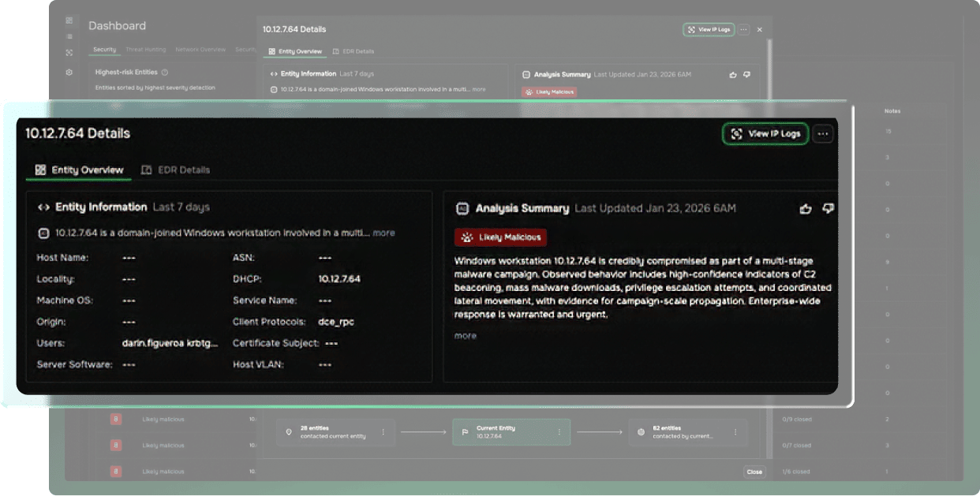
Task: Select the Security tab under Dashboard
Action: 104,50
